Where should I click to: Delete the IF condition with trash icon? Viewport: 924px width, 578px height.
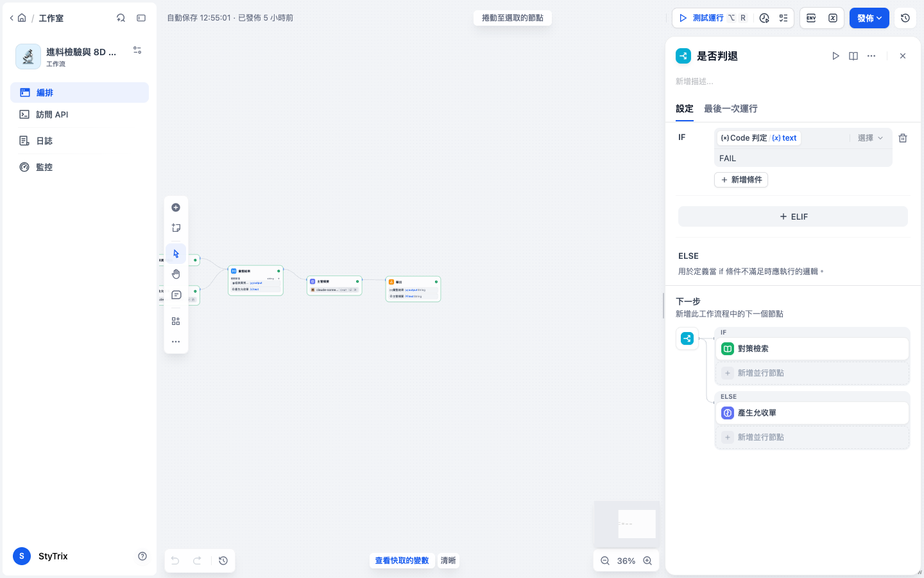click(x=903, y=138)
